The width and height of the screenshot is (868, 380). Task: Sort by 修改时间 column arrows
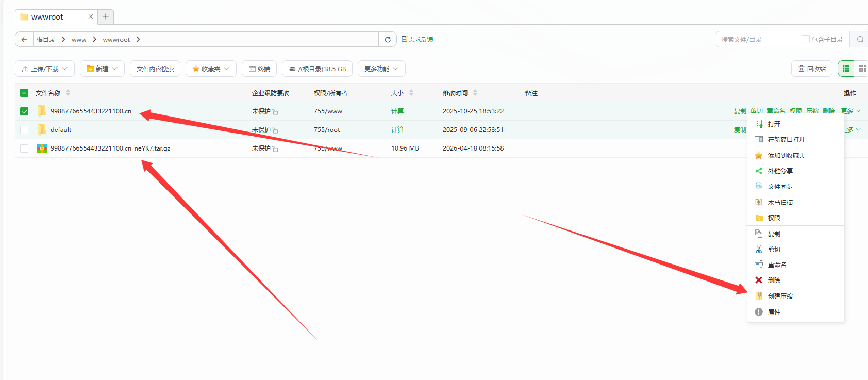click(475, 93)
